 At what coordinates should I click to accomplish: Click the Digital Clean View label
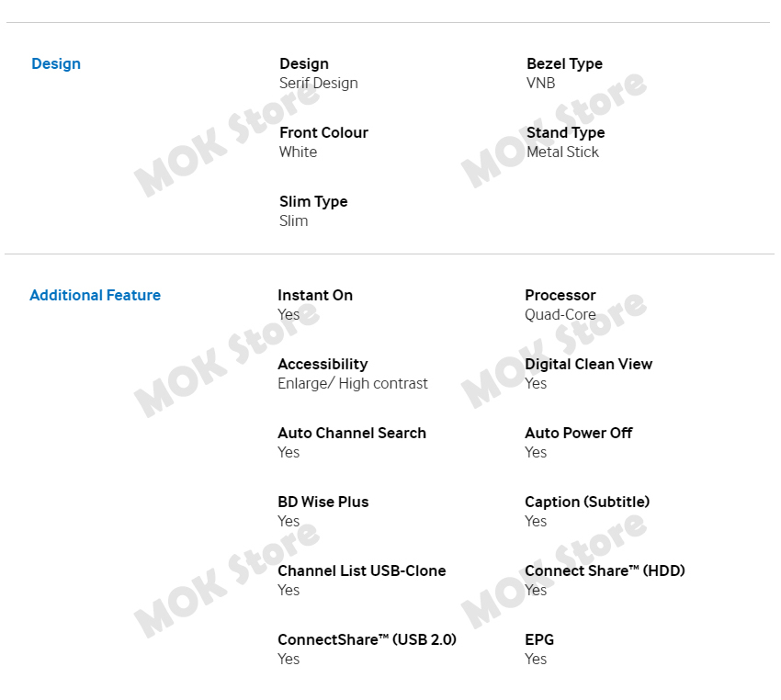pyautogui.click(x=588, y=365)
